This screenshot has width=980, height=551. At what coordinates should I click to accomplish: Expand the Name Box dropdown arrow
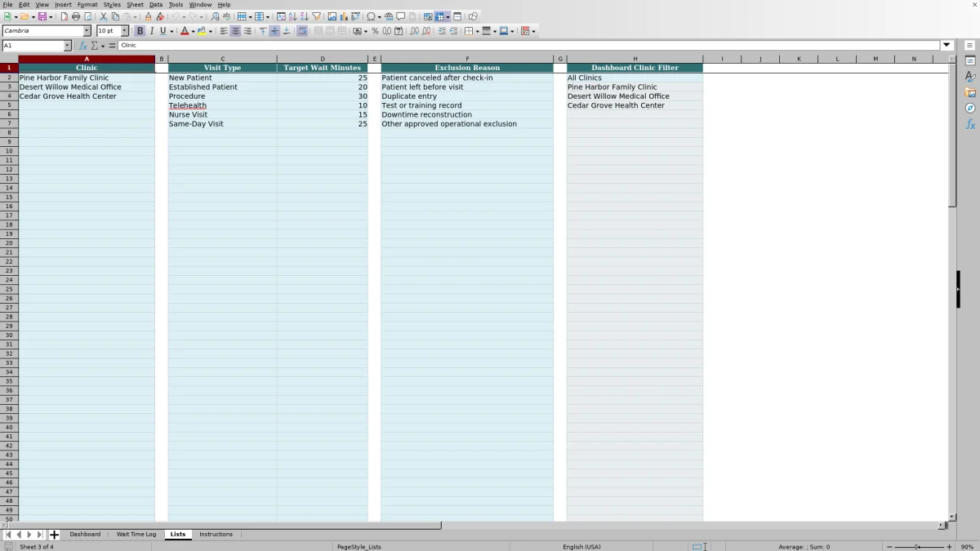point(67,46)
